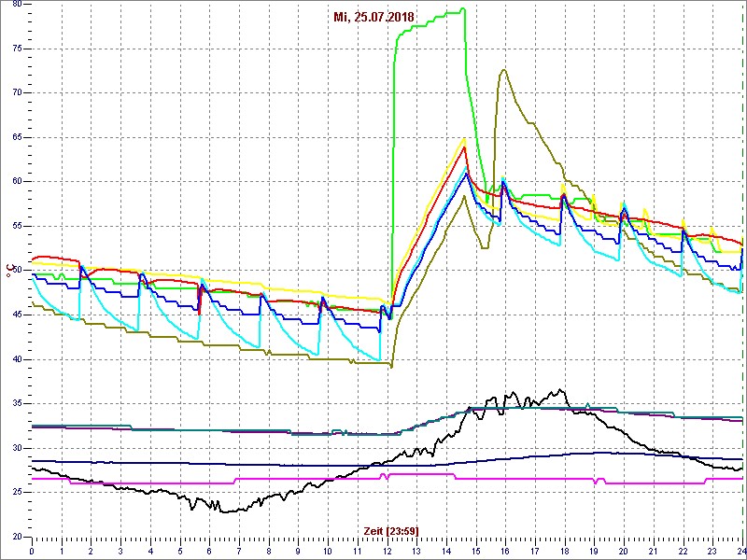Viewport: 747px width, 560px height.
Task: Click hour 21 on the time axis
Action: [x=654, y=552]
